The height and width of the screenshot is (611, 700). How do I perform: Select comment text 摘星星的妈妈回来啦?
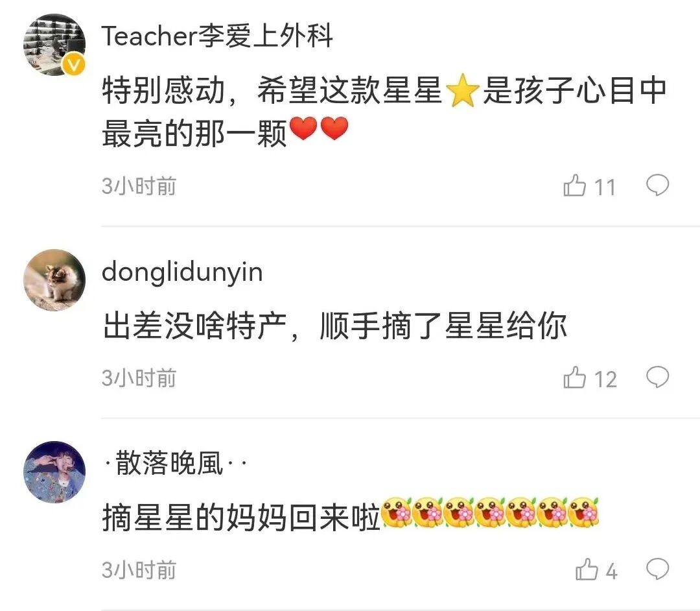click(x=241, y=518)
